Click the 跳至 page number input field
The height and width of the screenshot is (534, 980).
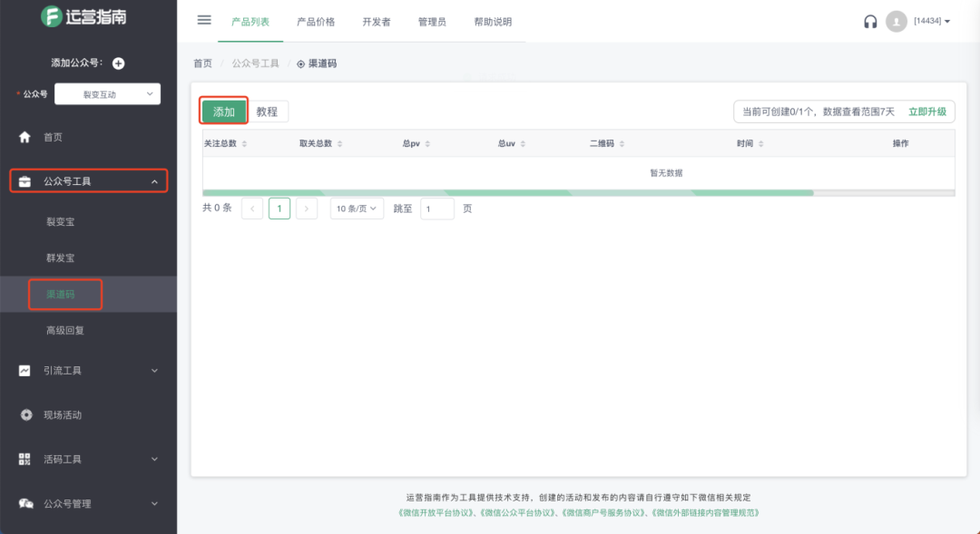[436, 208]
